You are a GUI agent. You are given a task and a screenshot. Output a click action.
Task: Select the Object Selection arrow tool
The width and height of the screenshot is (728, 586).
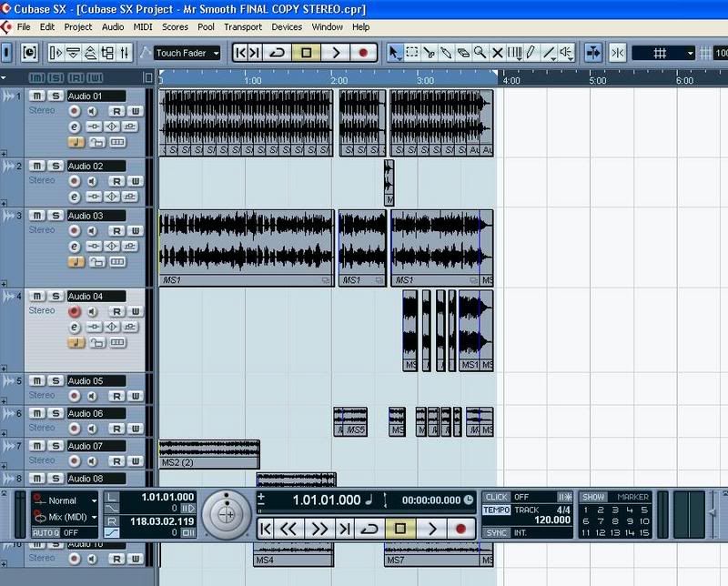[395, 53]
